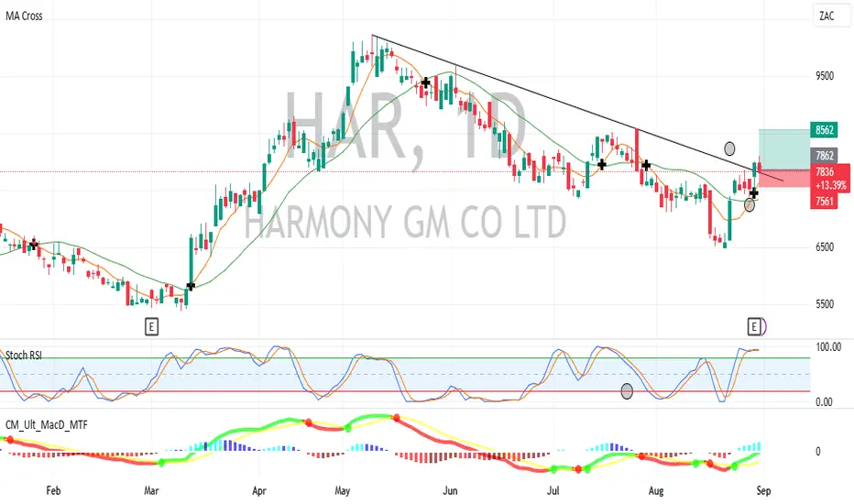Click the 100.00 Stoch RSI scale label

[x=827, y=346]
